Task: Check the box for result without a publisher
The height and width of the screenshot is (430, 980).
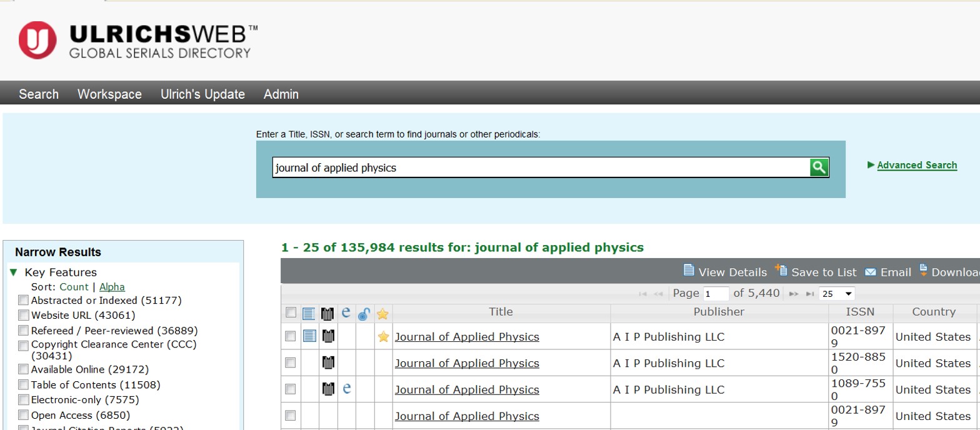Action: (290, 415)
